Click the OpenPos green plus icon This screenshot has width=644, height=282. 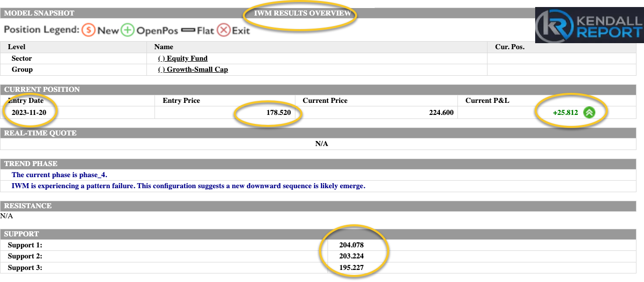pos(128,30)
